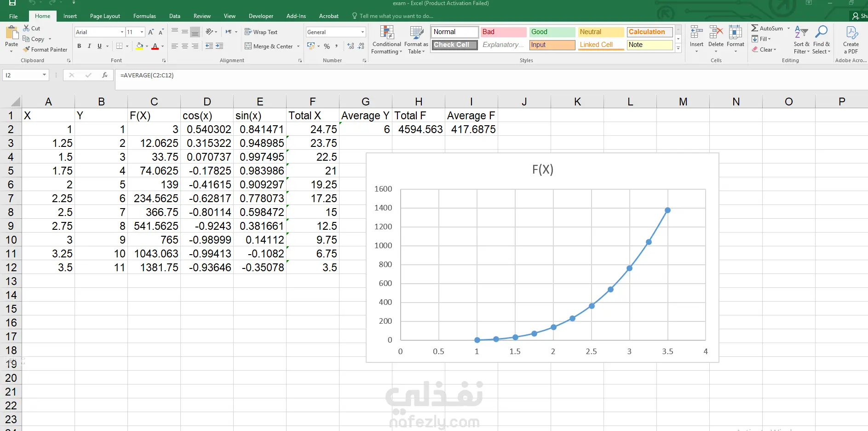The width and height of the screenshot is (868, 431).
Task: Open Conditional Formatting menu
Action: click(387, 40)
